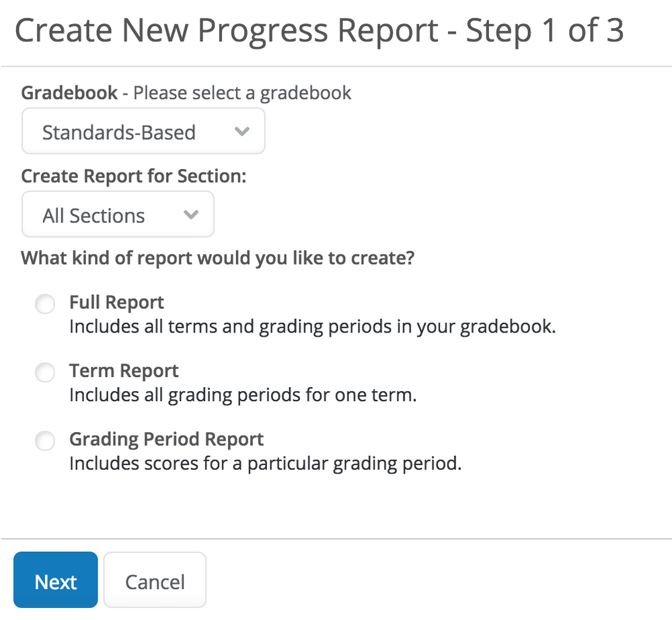This screenshot has height=620, width=672.
Task: Expand the All Sections dropdown
Action: coord(117,215)
